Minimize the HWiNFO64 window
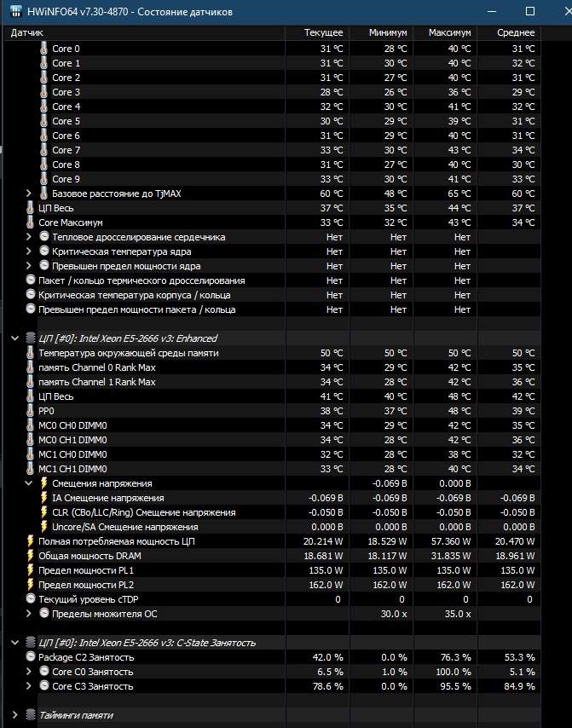Image resolution: width=572 pixels, height=728 pixels. pos(492,11)
